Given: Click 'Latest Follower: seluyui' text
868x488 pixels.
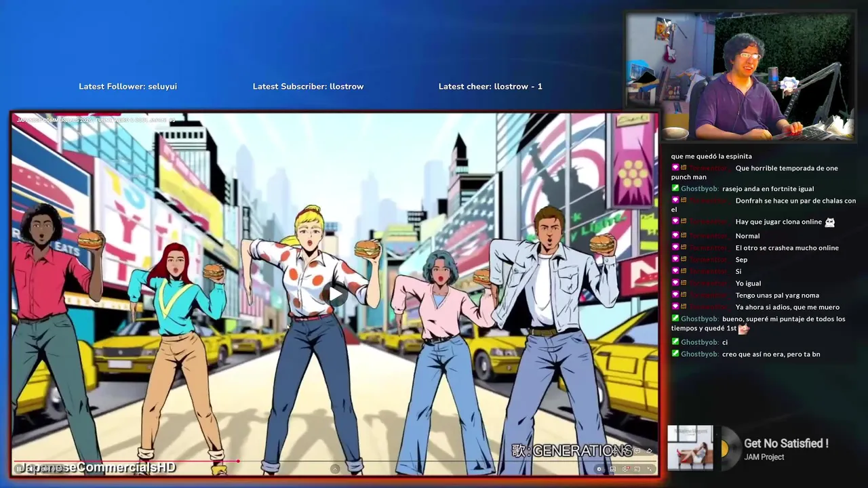Looking at the screenshot, I should point(127,86).
